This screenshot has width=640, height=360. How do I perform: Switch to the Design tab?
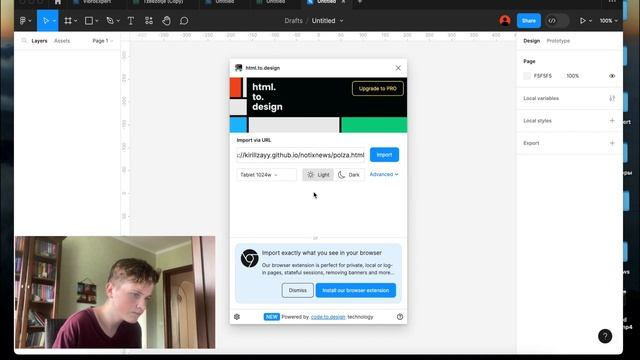coord(531,41)
